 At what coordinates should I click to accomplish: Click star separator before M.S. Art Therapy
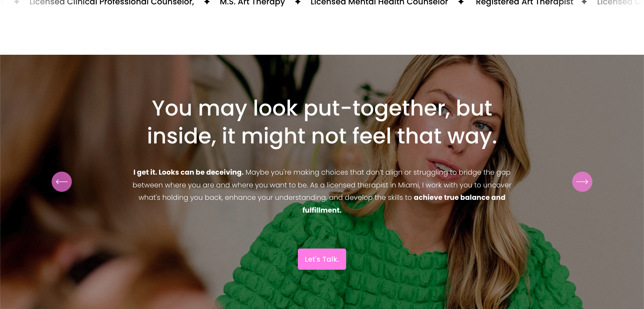click(x=207, y=2)
